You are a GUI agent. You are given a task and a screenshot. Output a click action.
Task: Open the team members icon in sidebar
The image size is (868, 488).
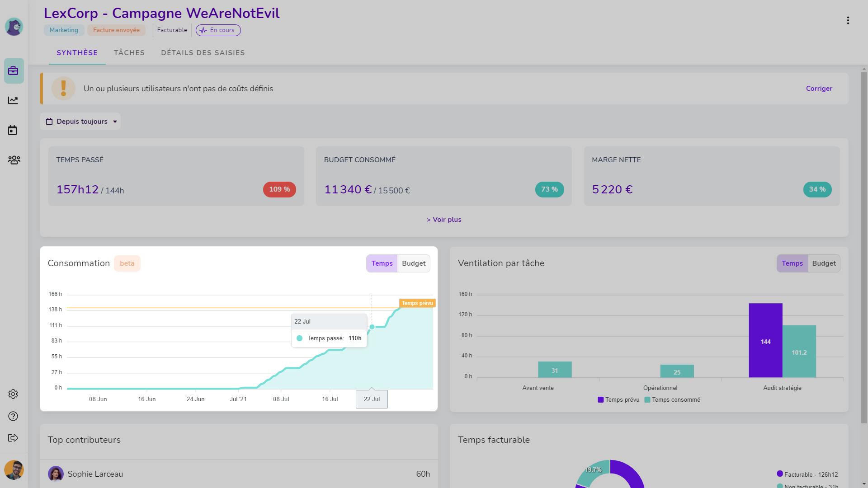tap(14, 160)
